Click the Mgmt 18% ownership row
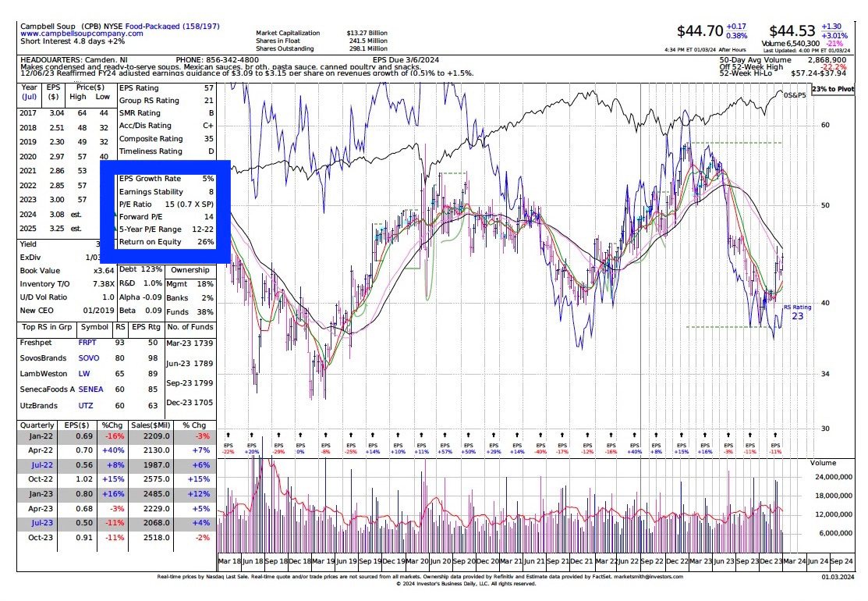This screenshot has height=601, width=868. pos(190,284)
